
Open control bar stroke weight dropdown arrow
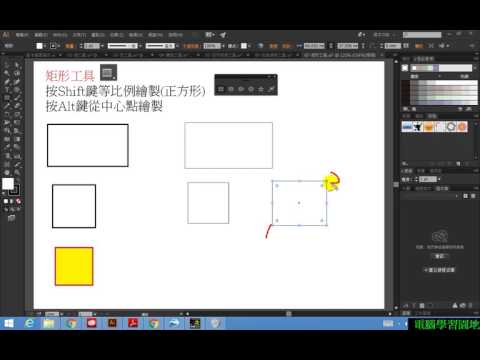tap(102, 46)
